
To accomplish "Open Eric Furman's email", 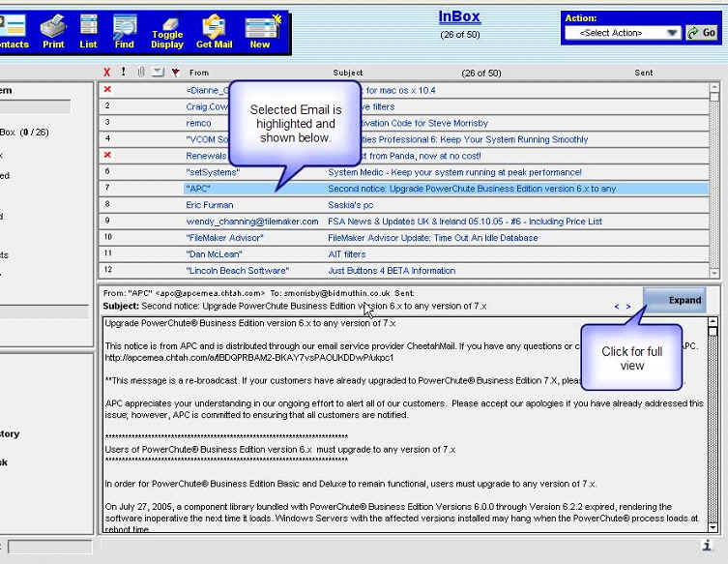I will [210, 205].
